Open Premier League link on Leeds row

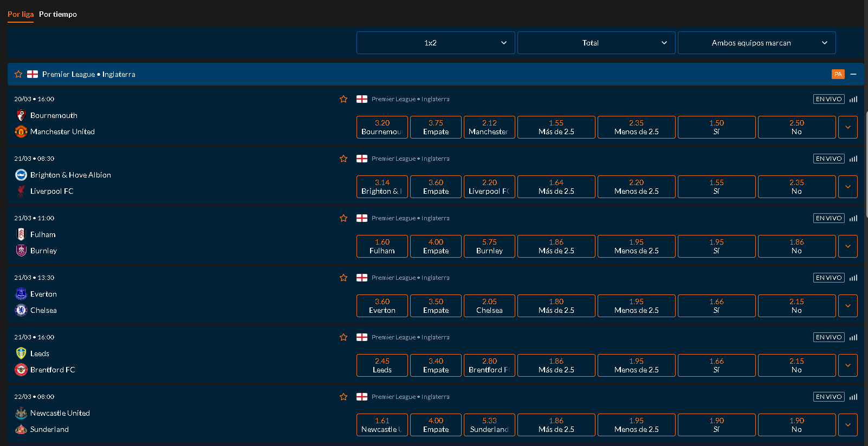point(410,337)
